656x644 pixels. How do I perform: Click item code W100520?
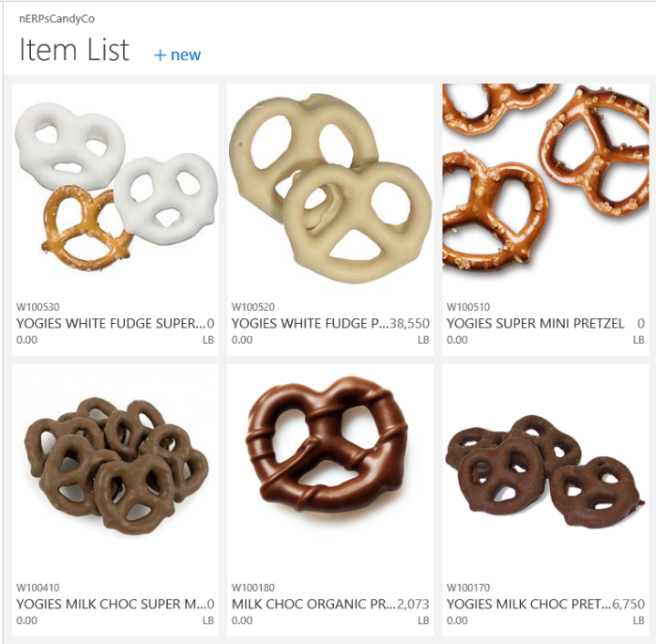(x=253, y=307)
